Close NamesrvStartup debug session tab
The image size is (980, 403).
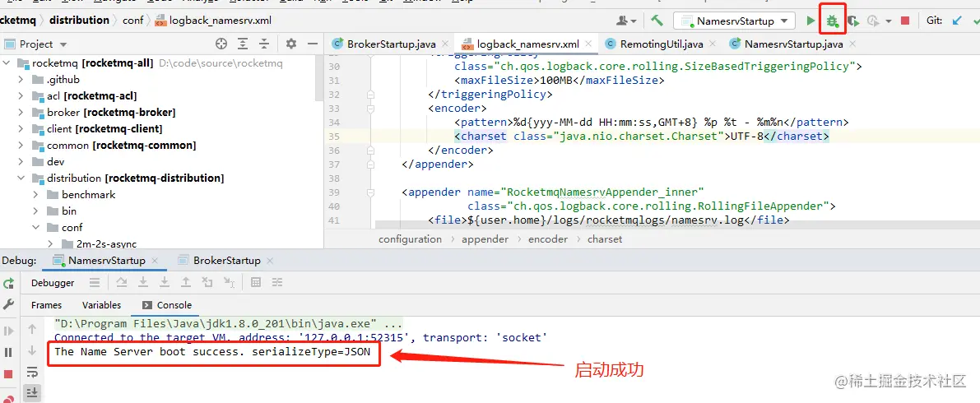click(x=155, y=261)
